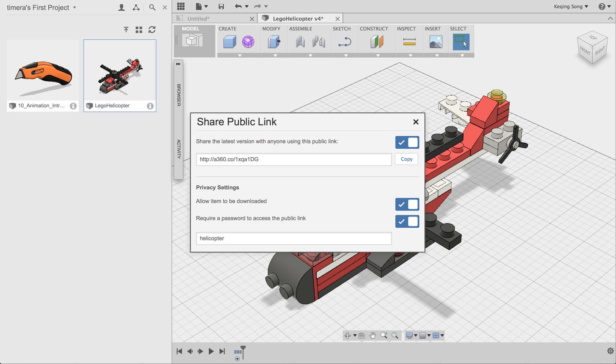Screen dimensions: 616x364
Task: Select the Create Box tool
Action: click(230, 41)
